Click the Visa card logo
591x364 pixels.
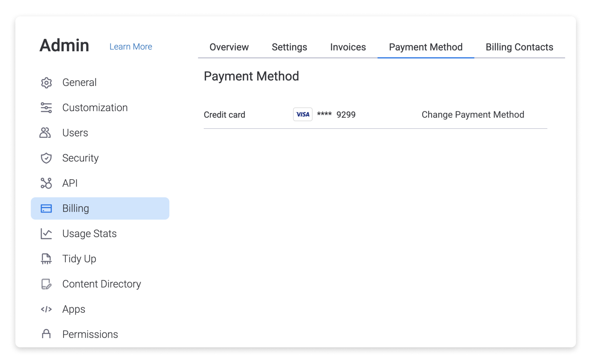[x=303, y=114]
